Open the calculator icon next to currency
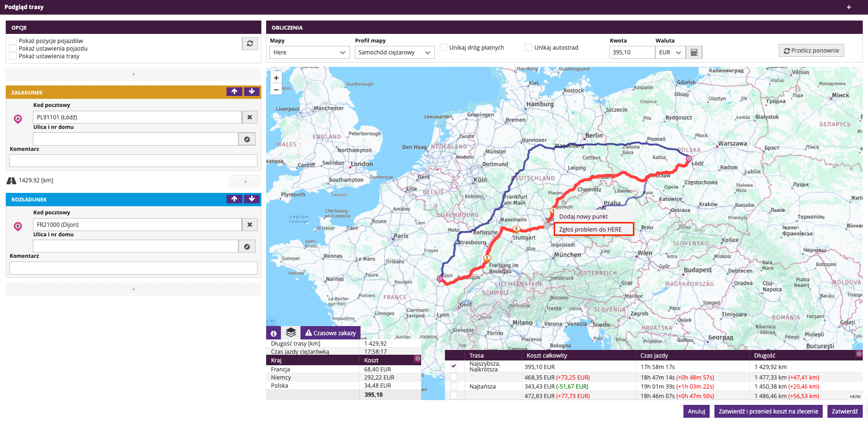 click(x=694, y=53)
